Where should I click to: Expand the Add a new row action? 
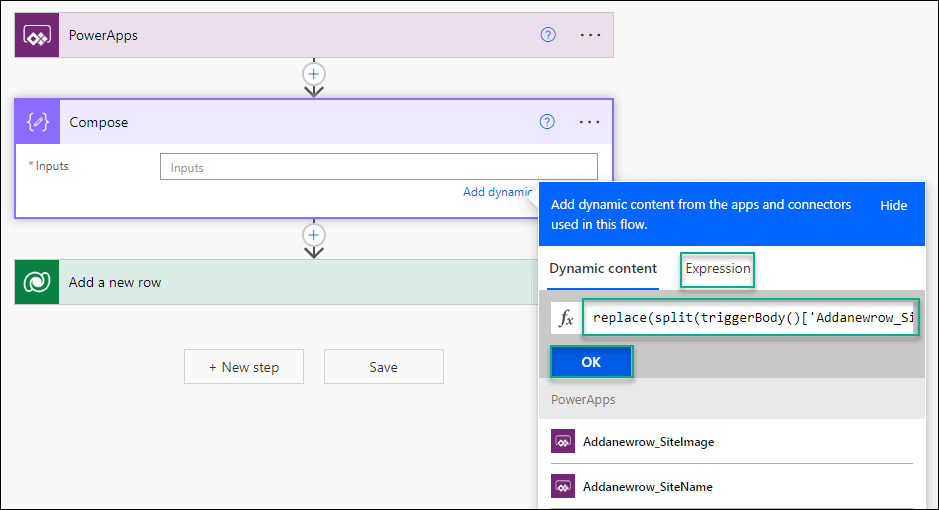click(276, 282)
